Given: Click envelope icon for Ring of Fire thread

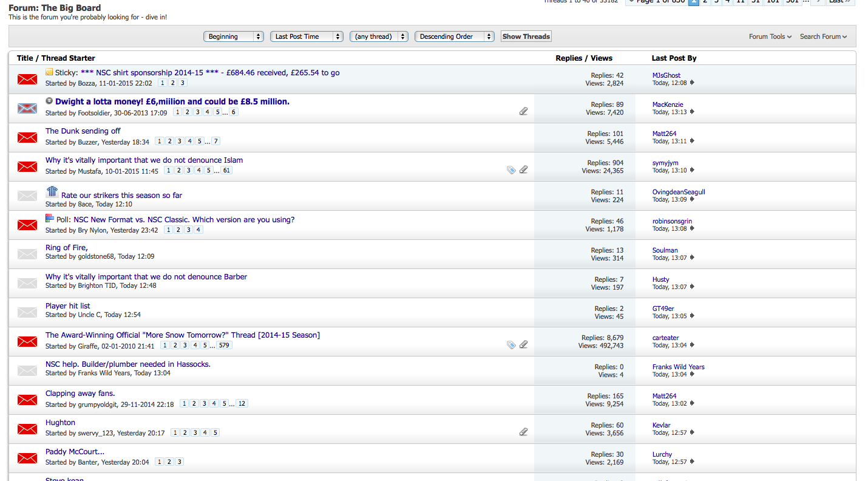Looking at the screenshot, I should click(x=27, y=254).
